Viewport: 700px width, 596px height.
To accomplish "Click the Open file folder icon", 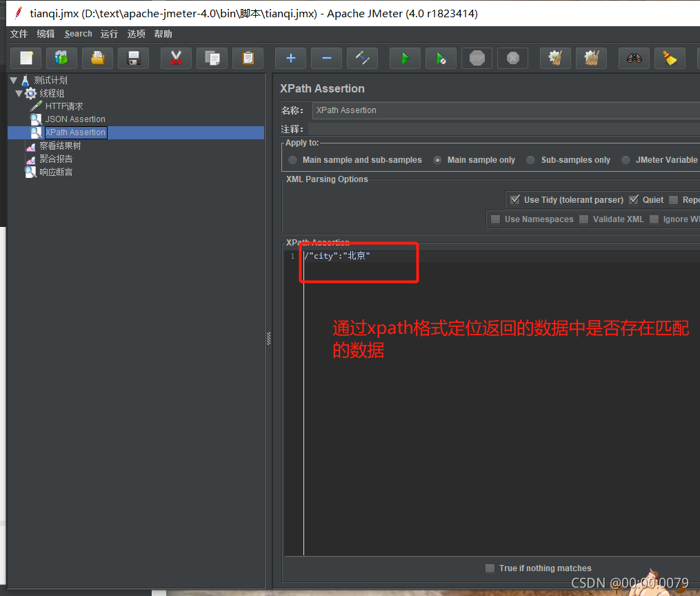I will click(x=98, y=58).
